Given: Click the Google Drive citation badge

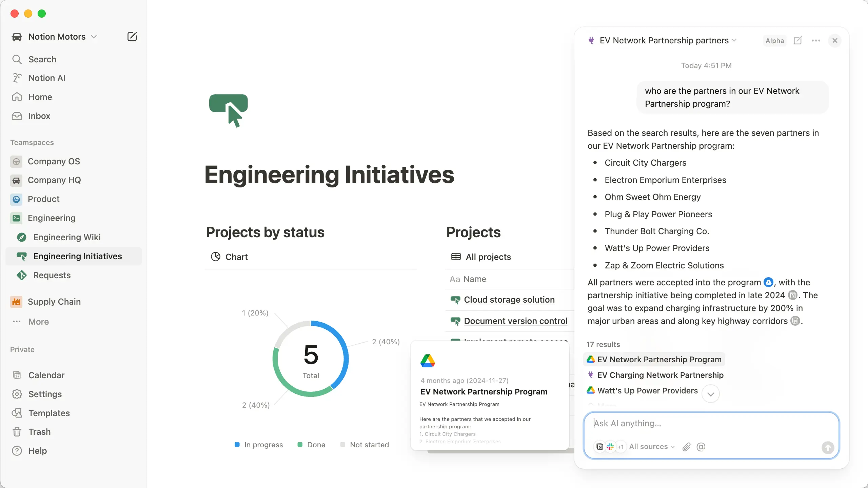Looking at the screenshot, I should click(x=768, y=282).
